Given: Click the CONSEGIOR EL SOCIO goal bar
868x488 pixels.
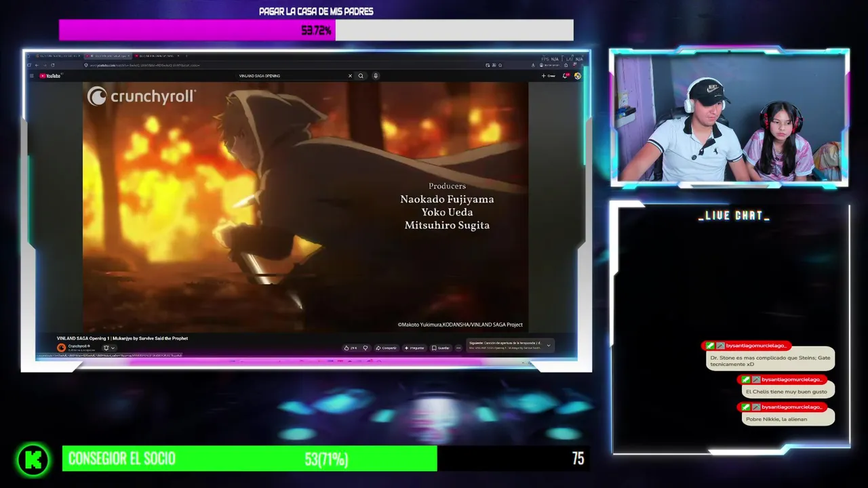Looking at the screenshot, I should [326, 459].
